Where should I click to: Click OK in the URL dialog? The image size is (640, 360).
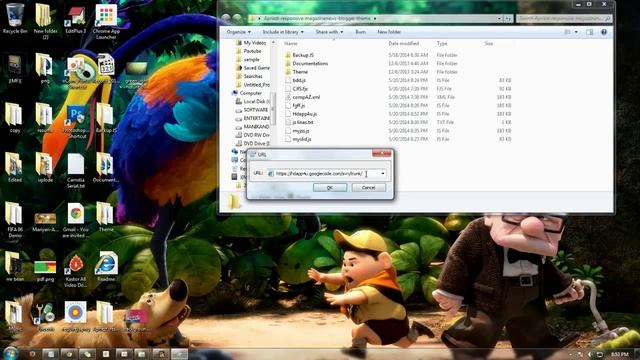330,188
